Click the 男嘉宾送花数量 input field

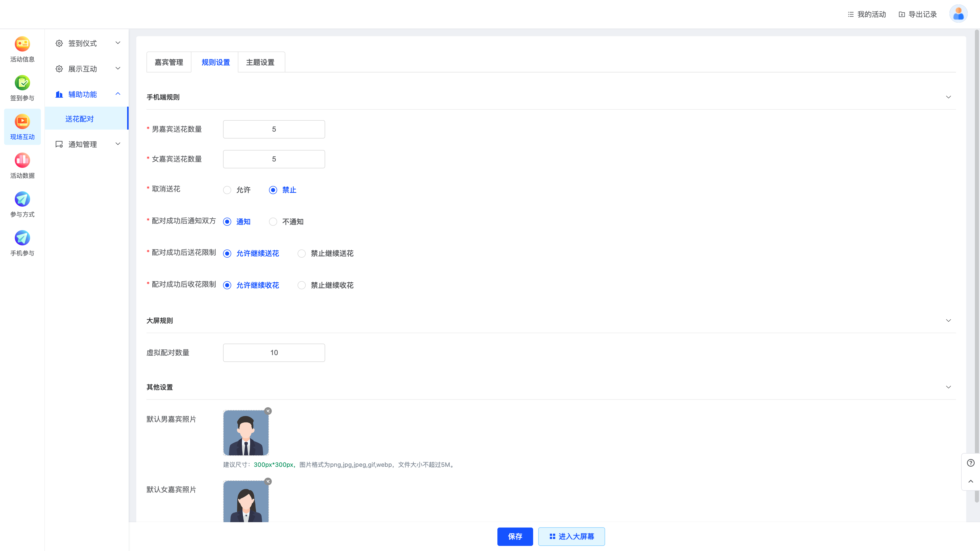274,129
